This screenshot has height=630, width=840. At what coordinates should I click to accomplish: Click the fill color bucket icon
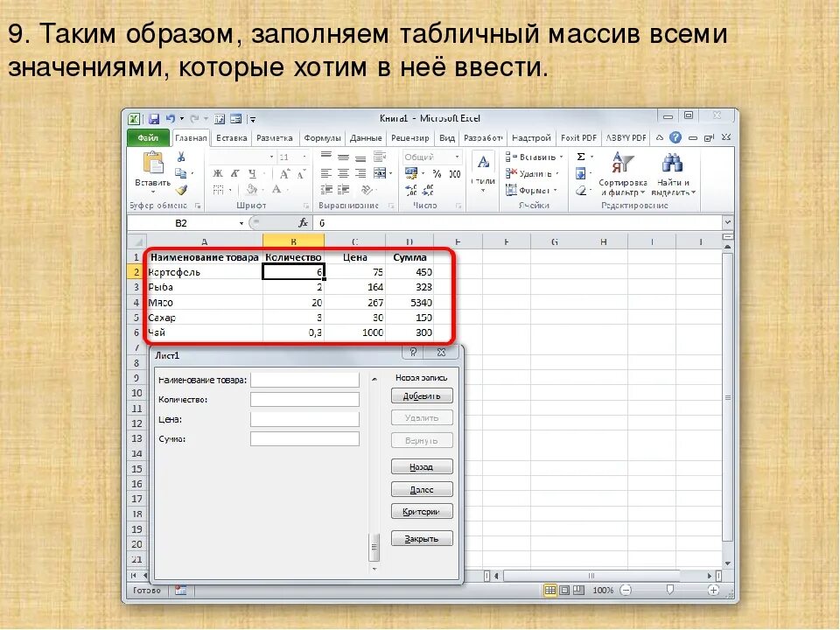click(252, 189)
